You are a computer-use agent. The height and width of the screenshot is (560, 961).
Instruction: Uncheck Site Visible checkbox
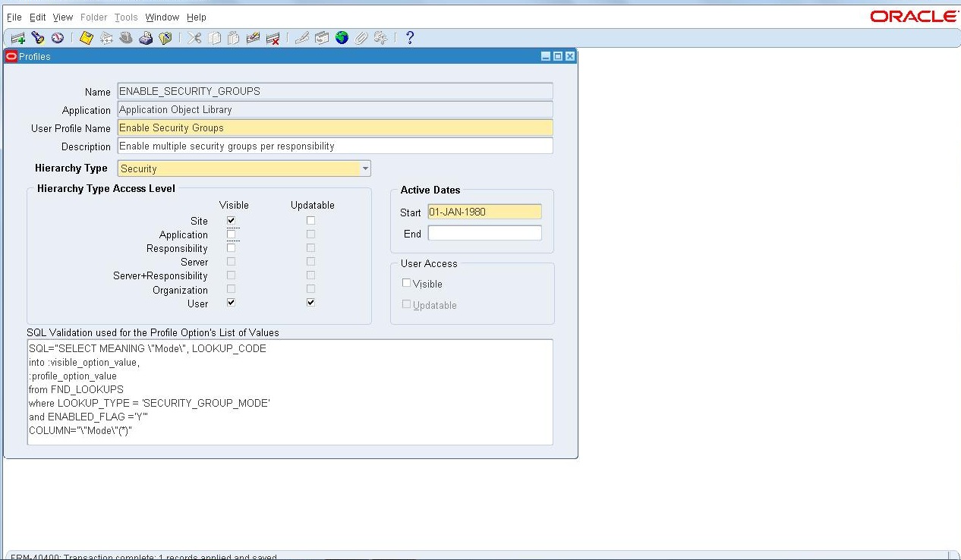tap(231, 220)
